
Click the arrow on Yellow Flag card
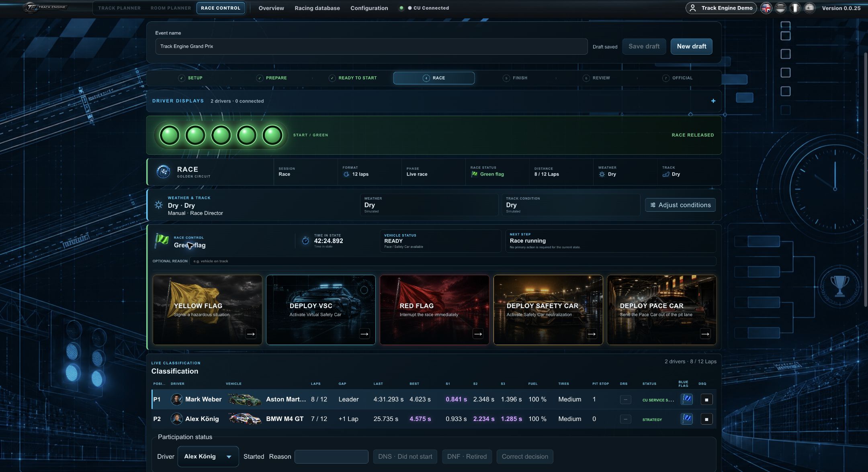coord(251,334)
